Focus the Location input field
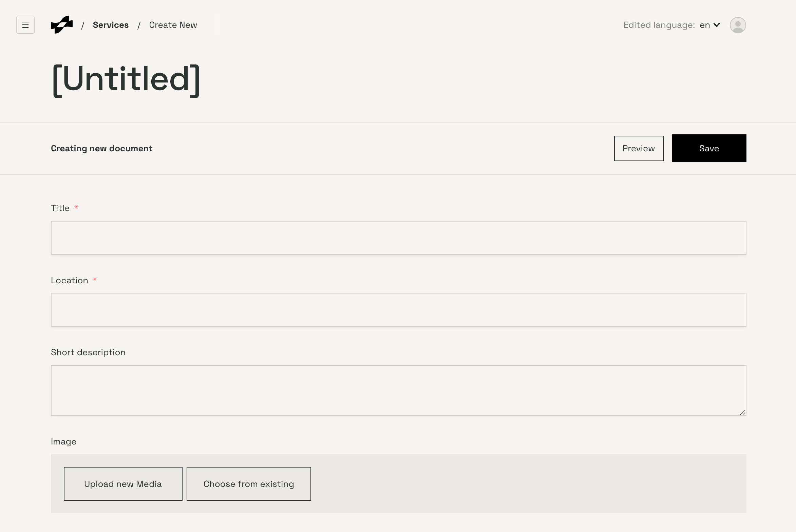Screen dimensions: 796x532 click(399, 310)
